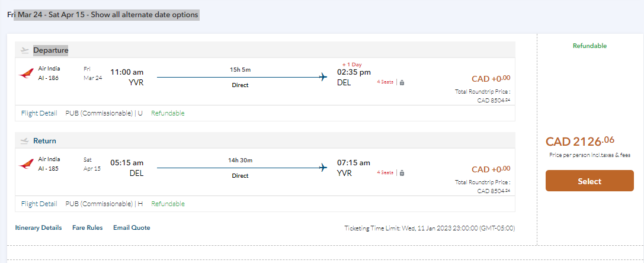
Task: Click the airplane icon on DEL to YVR route
Action: (x=323, y=168)
